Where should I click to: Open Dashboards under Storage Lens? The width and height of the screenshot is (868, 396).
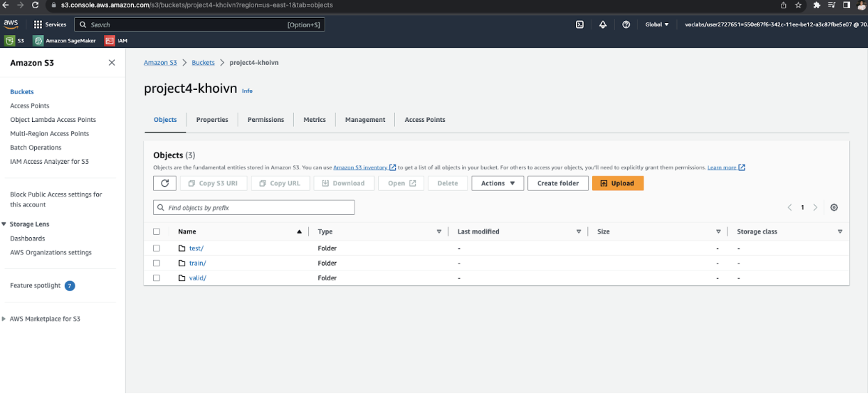click(27, 238)
